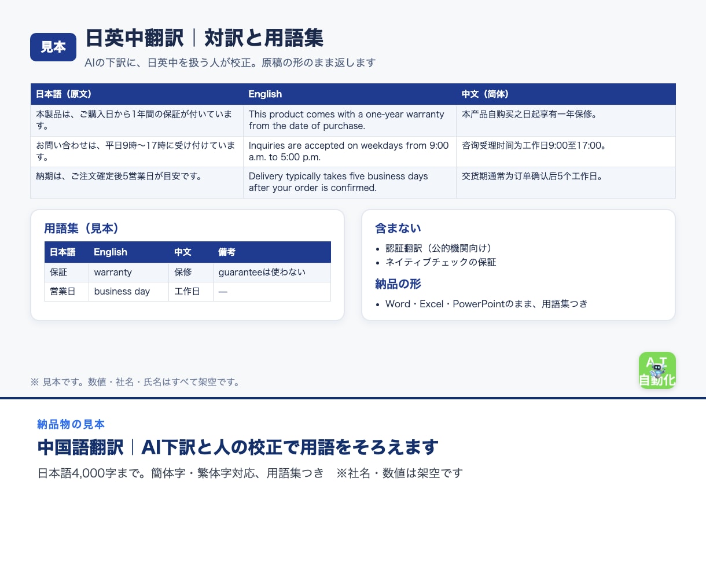706x588 pixels.
Task: Click the 備考 header in glossary table
Action: coord(272,252)
